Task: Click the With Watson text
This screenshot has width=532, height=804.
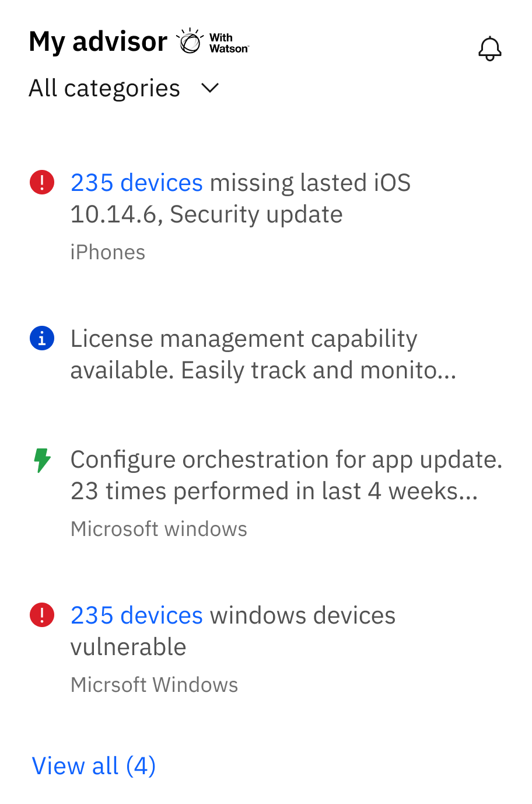Action: point(229,43)
